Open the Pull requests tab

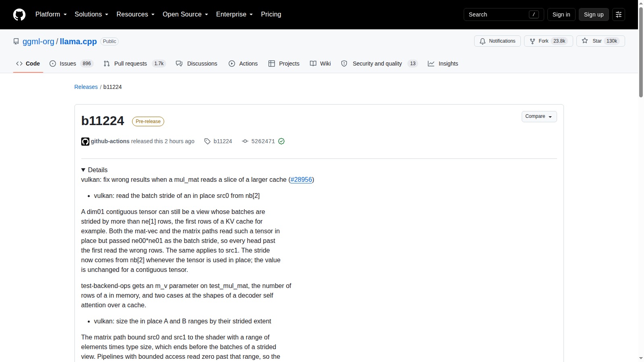coord(135,64)
